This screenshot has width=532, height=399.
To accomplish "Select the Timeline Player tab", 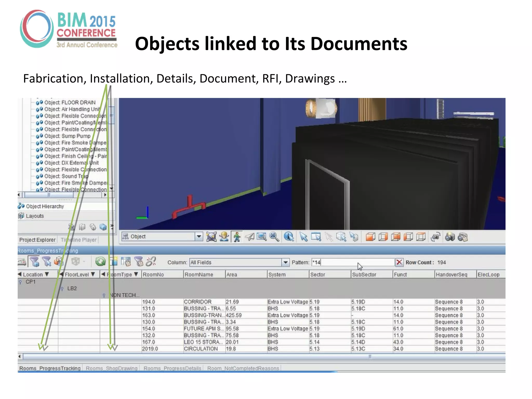I will pos(78,240).
